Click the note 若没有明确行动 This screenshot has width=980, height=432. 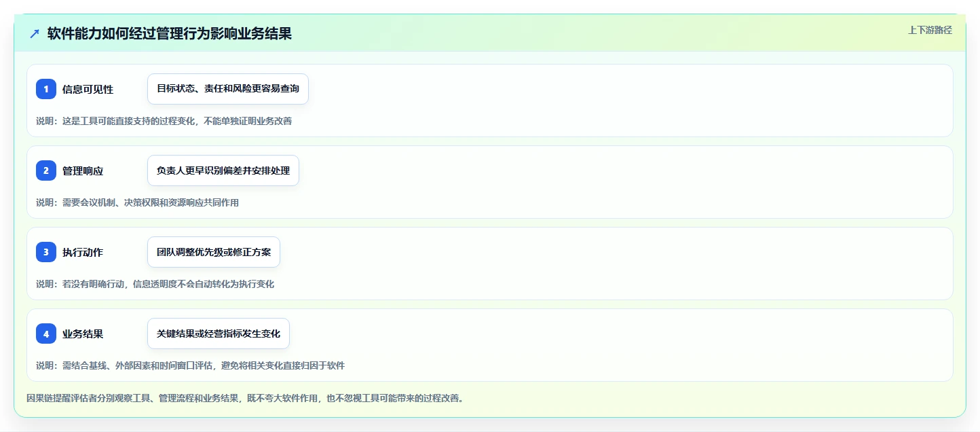[x=155, y=284]
